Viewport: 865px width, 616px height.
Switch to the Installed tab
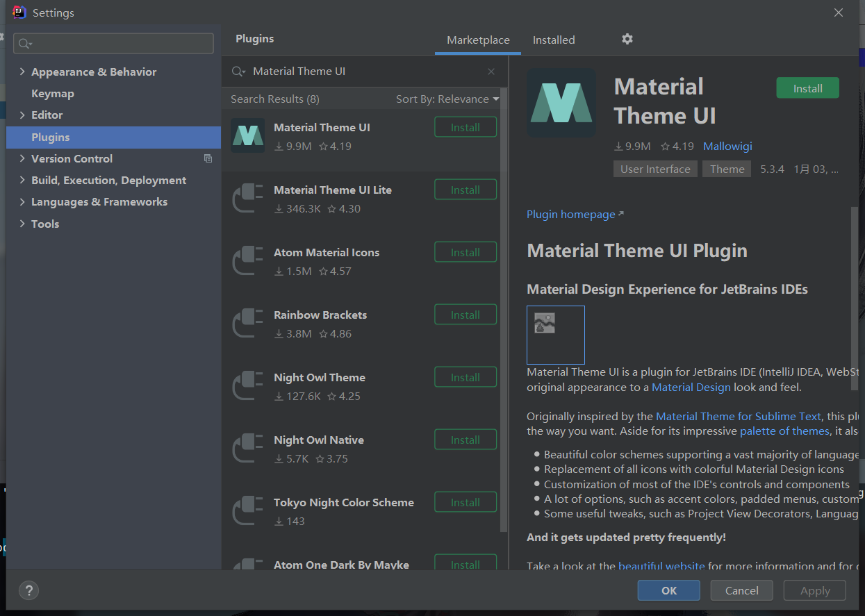[x=554, y=40]
